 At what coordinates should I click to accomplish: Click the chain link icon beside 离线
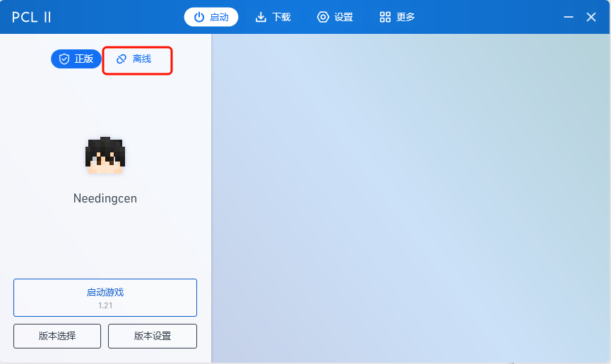121,59
